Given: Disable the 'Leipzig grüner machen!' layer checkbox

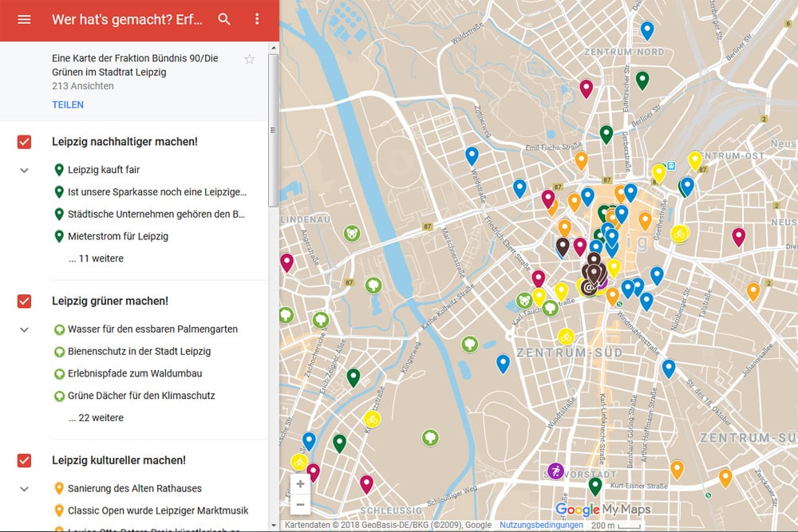Looking at the screenshot, I should point(23,301).
